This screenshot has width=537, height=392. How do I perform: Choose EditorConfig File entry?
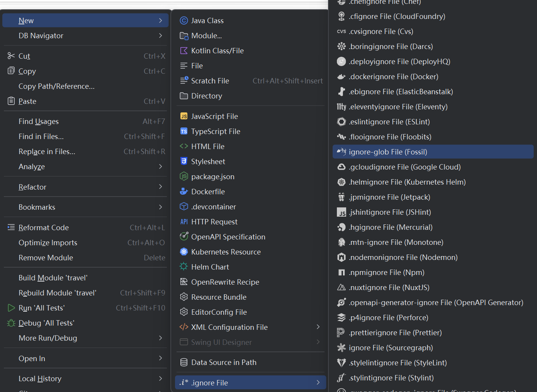coord(251,312)
